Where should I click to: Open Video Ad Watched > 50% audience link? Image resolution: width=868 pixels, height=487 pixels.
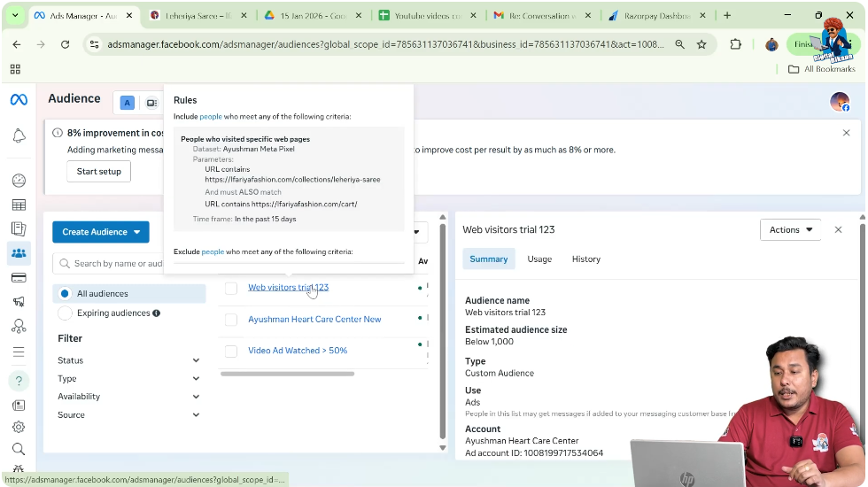[298, 351]
